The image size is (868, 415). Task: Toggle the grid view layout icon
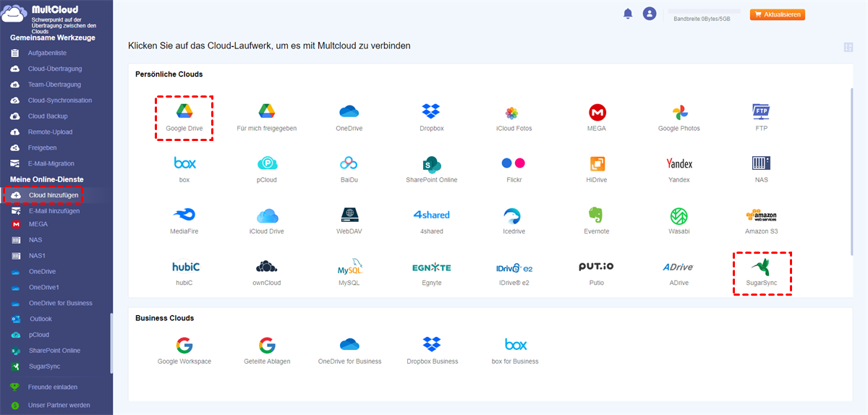tap(848, 48)
